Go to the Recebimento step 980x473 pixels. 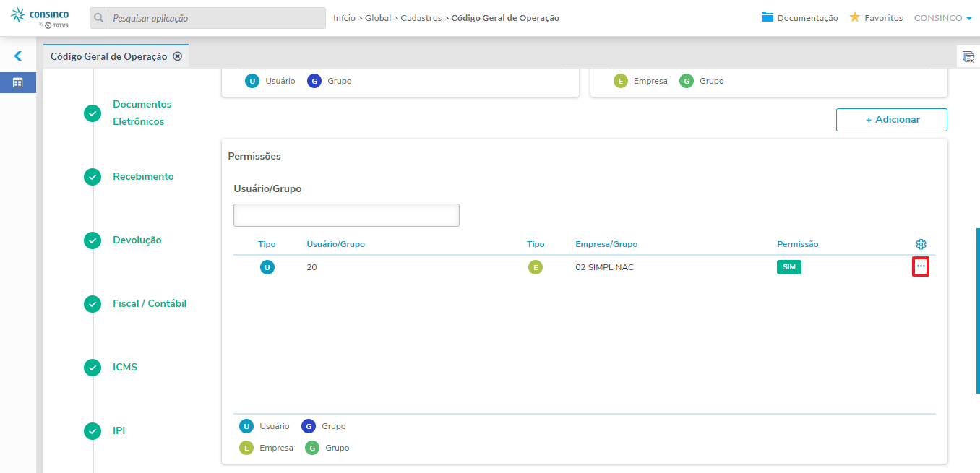[x=143, y=176]
